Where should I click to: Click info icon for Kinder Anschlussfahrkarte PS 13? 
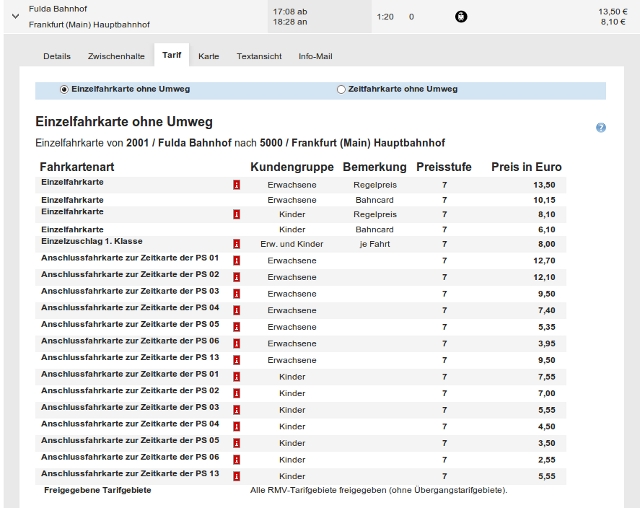point(236,475)
